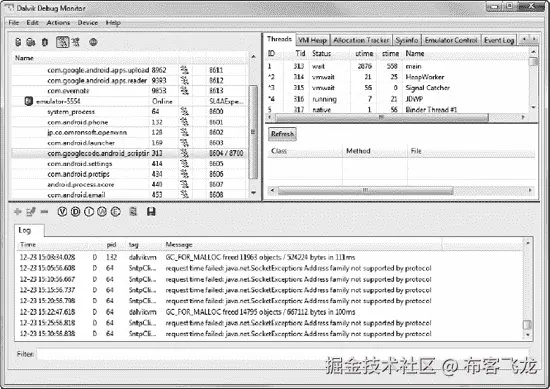This screenshot has height=389, width=550.
Task: Click the Halt VM stop-sign icon
Action: coord(93,42)
